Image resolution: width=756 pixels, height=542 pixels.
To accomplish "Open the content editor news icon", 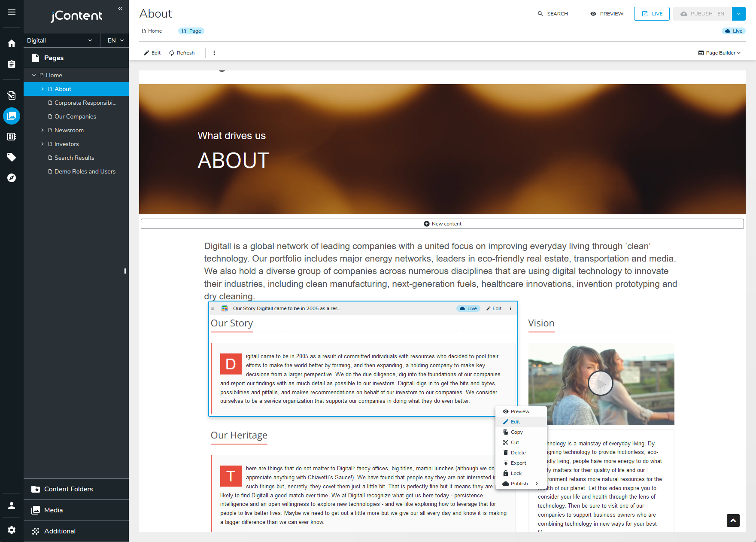I will (x=12, y=137).
